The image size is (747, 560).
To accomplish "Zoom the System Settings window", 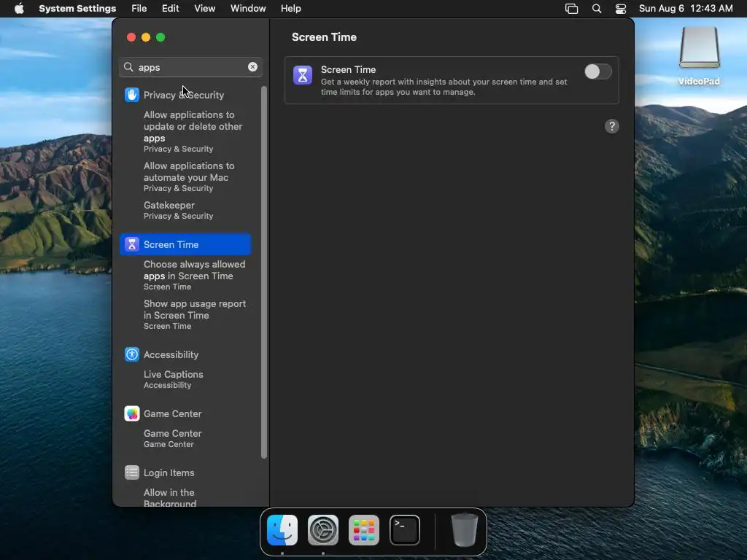I will (x=160, y=37).
